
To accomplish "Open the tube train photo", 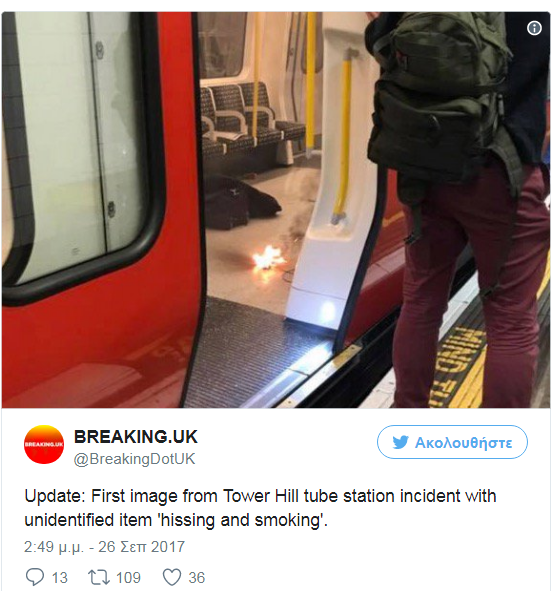I will (276, 210).
